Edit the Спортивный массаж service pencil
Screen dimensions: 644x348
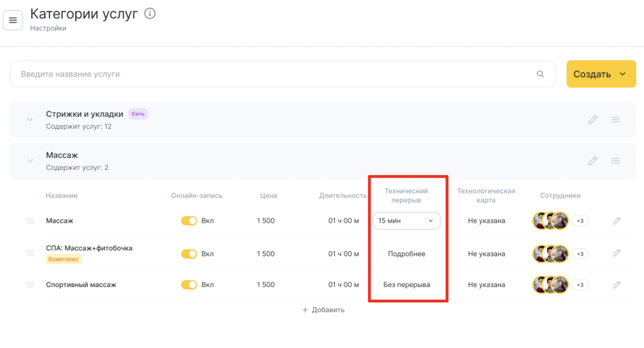(616, 285)
